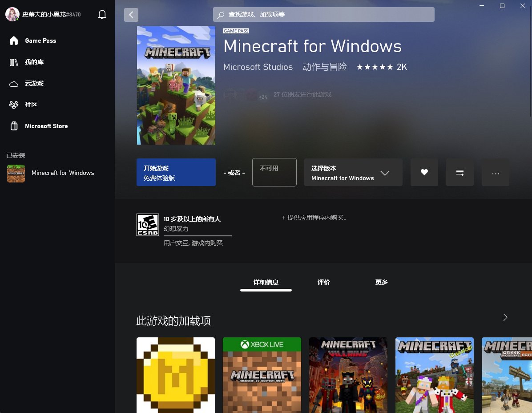Click 27 位朋友进行此游戏 text
The height and width of the screenshot is (413, 532).
tap(302, 94)
